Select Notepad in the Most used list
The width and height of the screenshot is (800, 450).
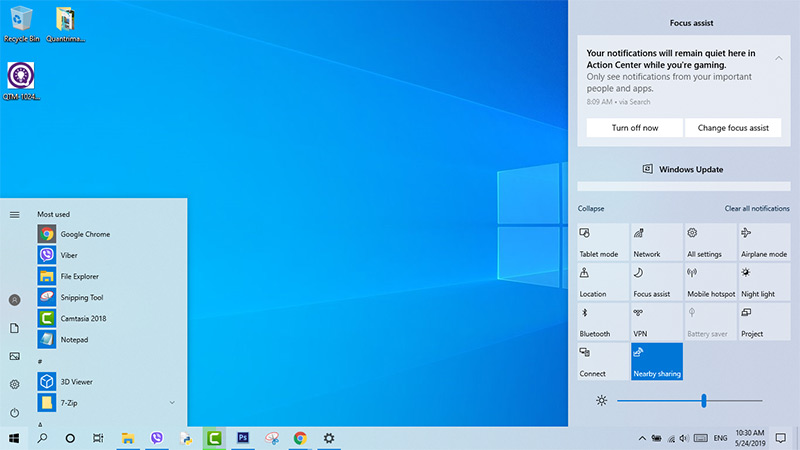pos(74,339)
